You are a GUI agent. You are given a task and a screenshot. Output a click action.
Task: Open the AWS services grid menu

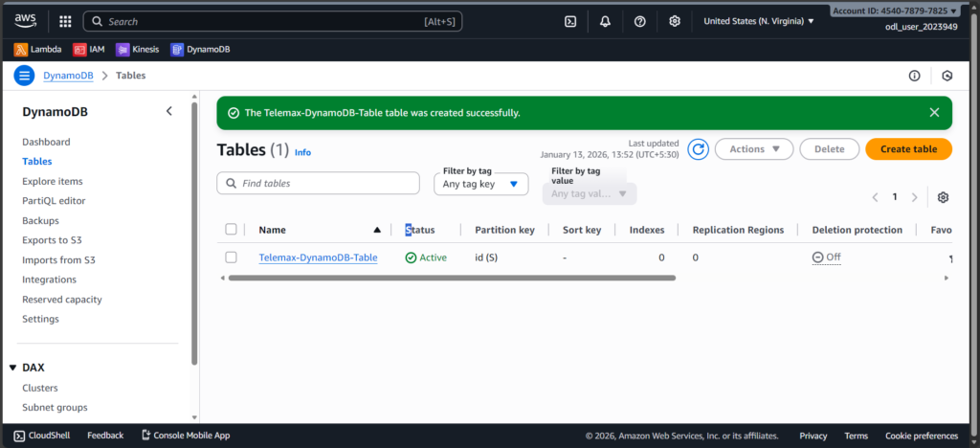pyautogui.click(x=65, y=21)
